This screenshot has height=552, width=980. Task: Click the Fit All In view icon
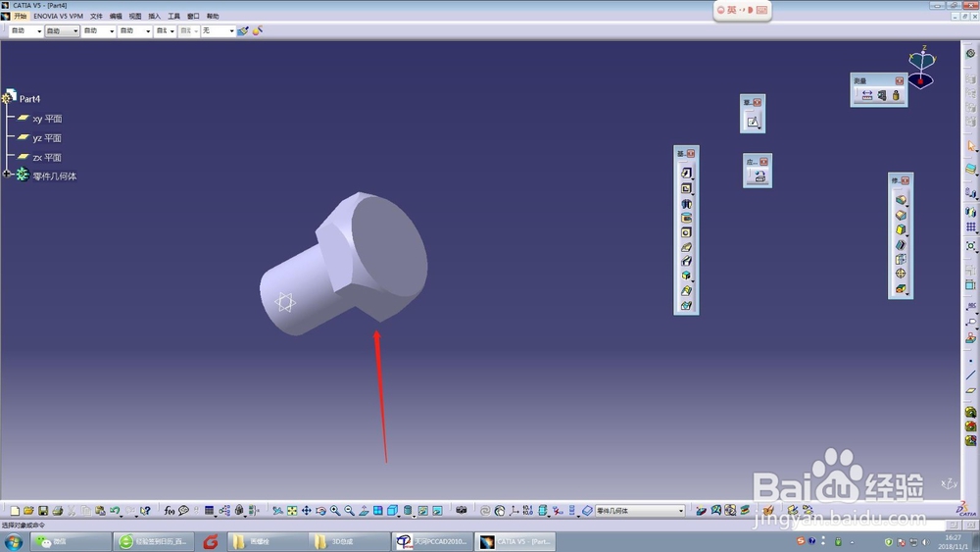[292, 511]
